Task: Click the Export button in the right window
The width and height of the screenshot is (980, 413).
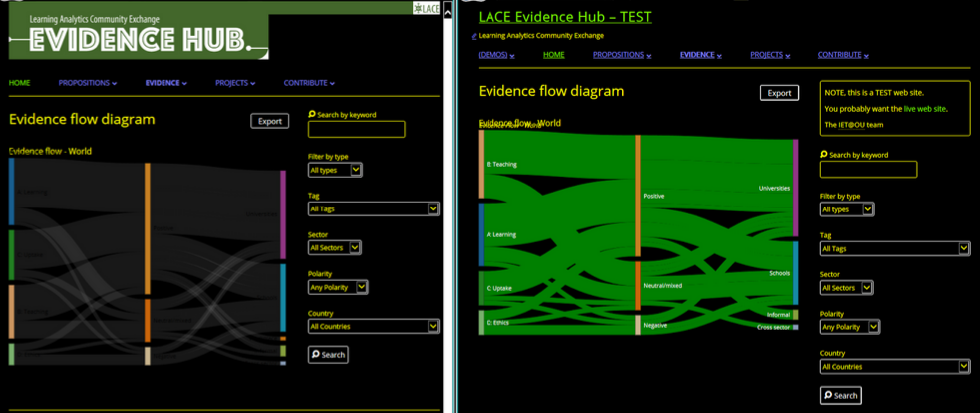Action: pyautogui.click(x=780, y=93)
